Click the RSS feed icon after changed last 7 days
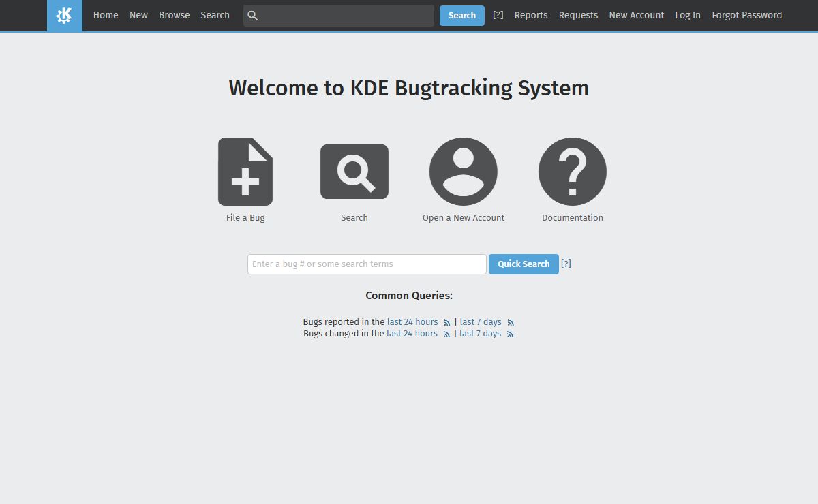Screen dimensions: 818x504 (x=510, y=334)
